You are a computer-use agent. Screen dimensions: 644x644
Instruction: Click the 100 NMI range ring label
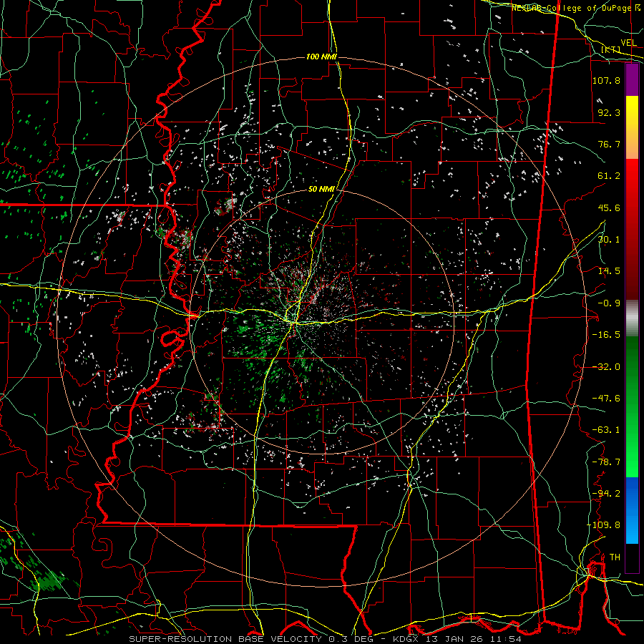click(x=321, y=57)
